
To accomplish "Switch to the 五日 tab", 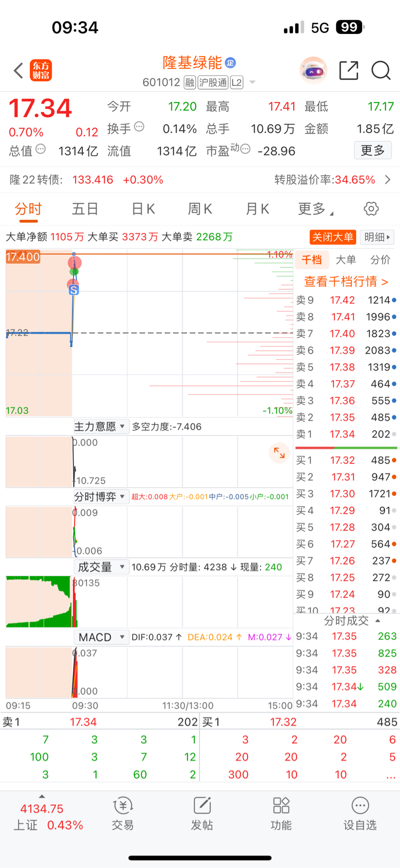I will (x=85, y=209).
